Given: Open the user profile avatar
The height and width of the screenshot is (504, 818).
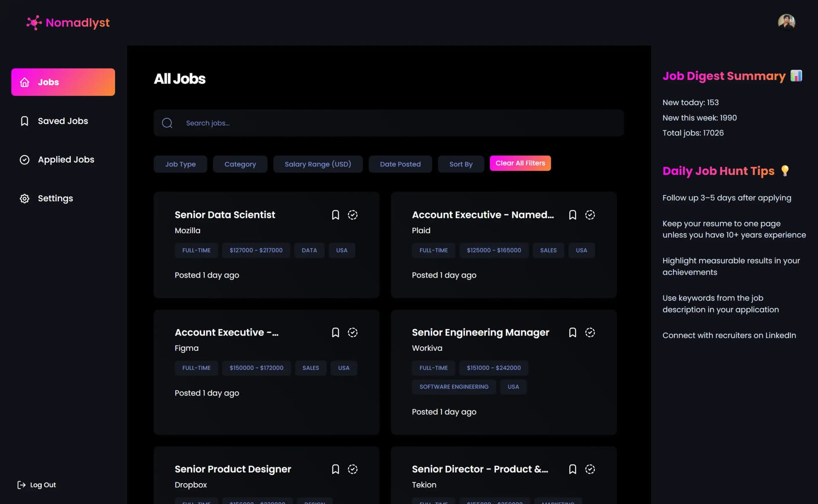Looking at the screenshot, I should tap(786, 22).
